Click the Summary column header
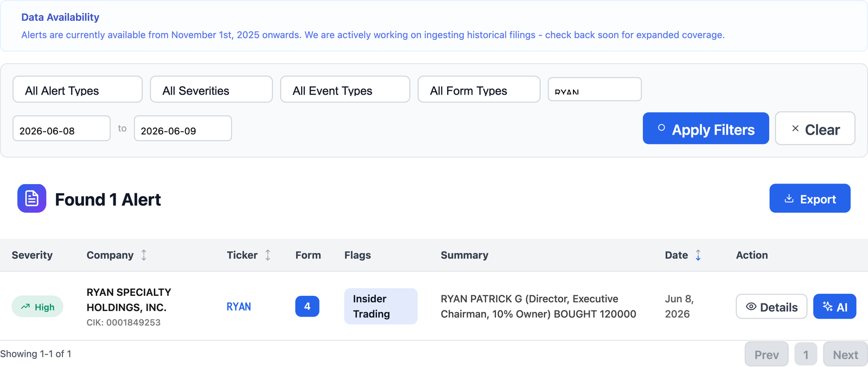This screenshot has height=367, width=868. (x=464, y=255)
